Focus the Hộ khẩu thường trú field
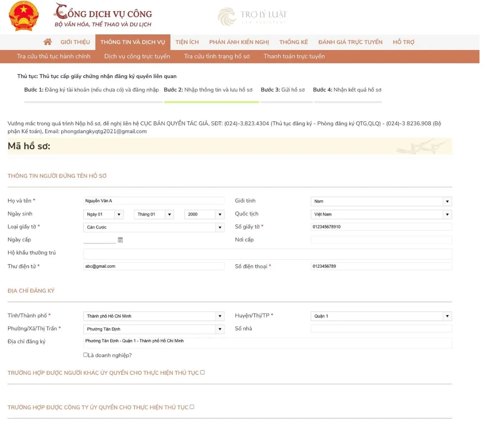 (x=267, y=253)
